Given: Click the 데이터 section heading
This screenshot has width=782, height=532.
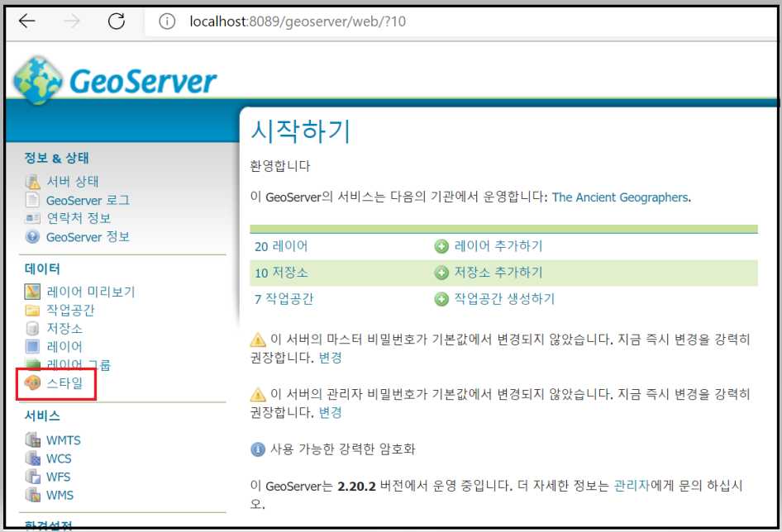Looking at the screenshot, I should click(42, 268).
